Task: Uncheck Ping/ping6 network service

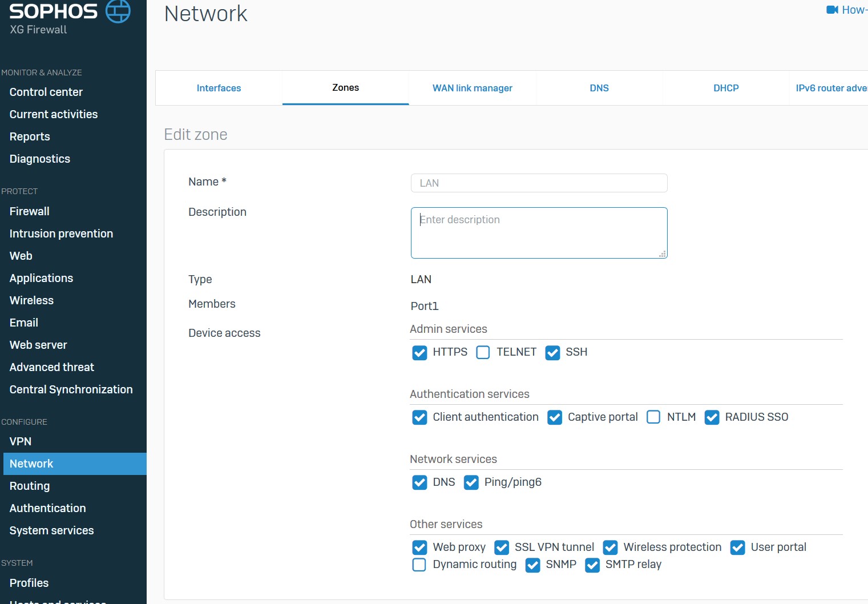Action: (471, 482)
